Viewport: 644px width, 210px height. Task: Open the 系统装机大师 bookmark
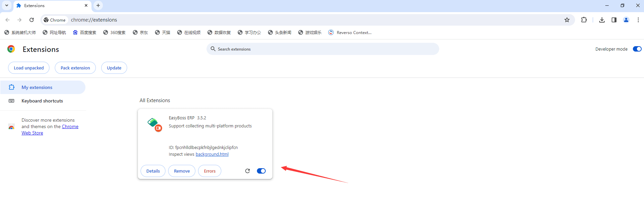(x=20, y=33)
